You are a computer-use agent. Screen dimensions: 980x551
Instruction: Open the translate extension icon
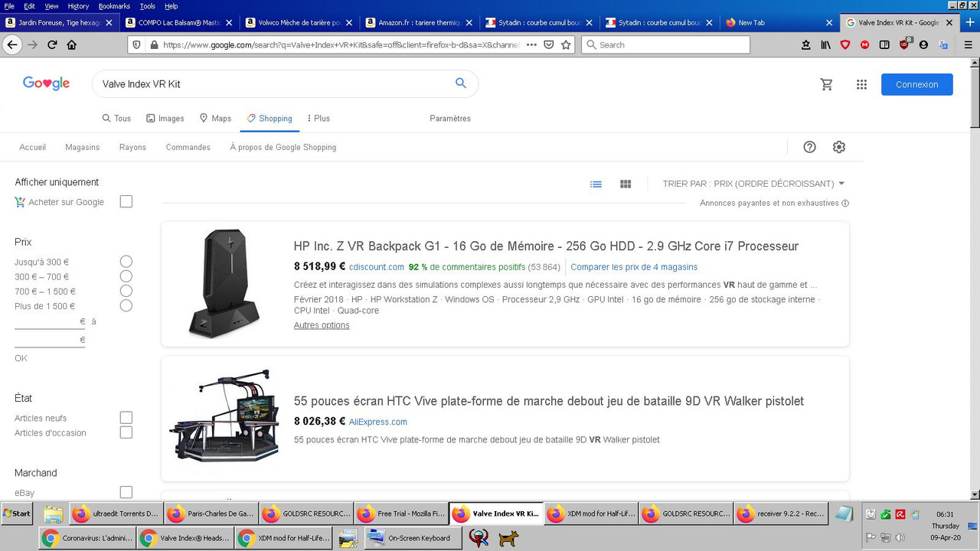(943, 45)
